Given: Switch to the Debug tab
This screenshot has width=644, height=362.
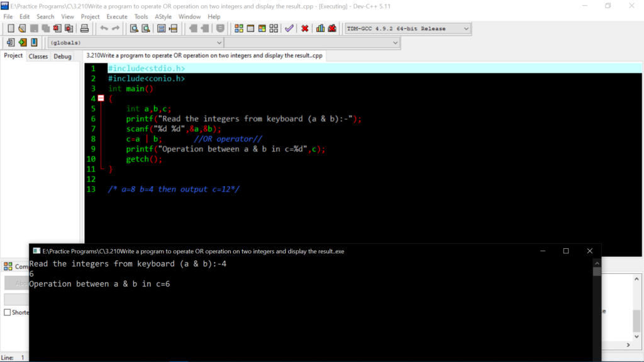Looking at the screenshot, I should pyautogui.click(x=62, y=57).
